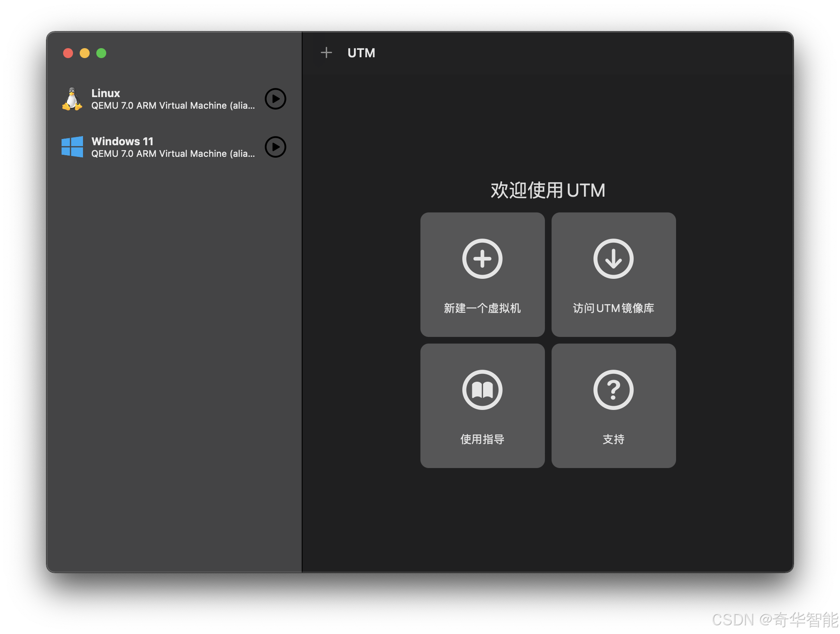Start the Windows 11 virtual machine
Screen dimensions: 840x634
click(x=276, y=147)
